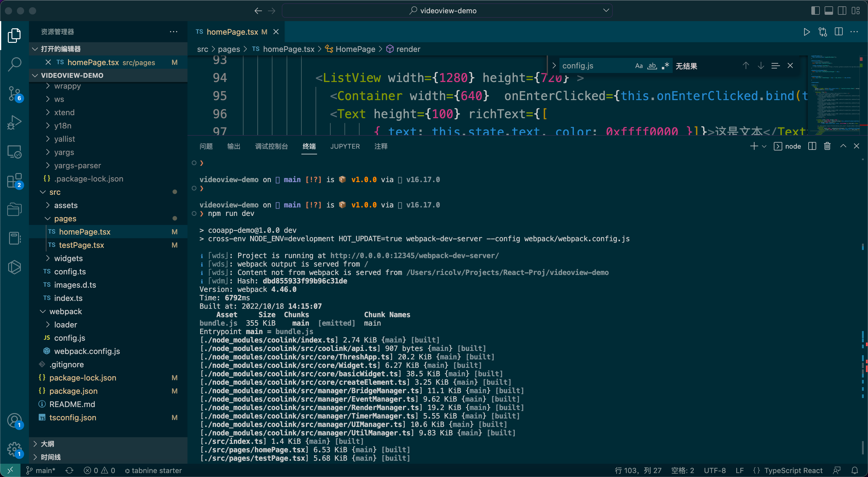The width and height of the screenshot is (868, 477).
Task: Switch to the JUPYTER panel tab
Action: (x=345, y=146)
